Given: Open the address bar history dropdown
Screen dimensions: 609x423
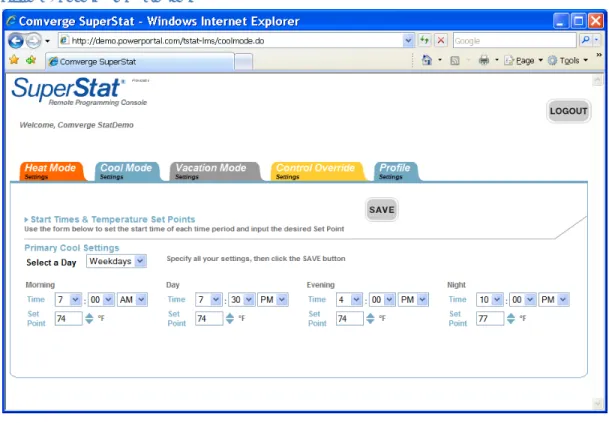Looking at the screenshot, I should click(408, 41).
